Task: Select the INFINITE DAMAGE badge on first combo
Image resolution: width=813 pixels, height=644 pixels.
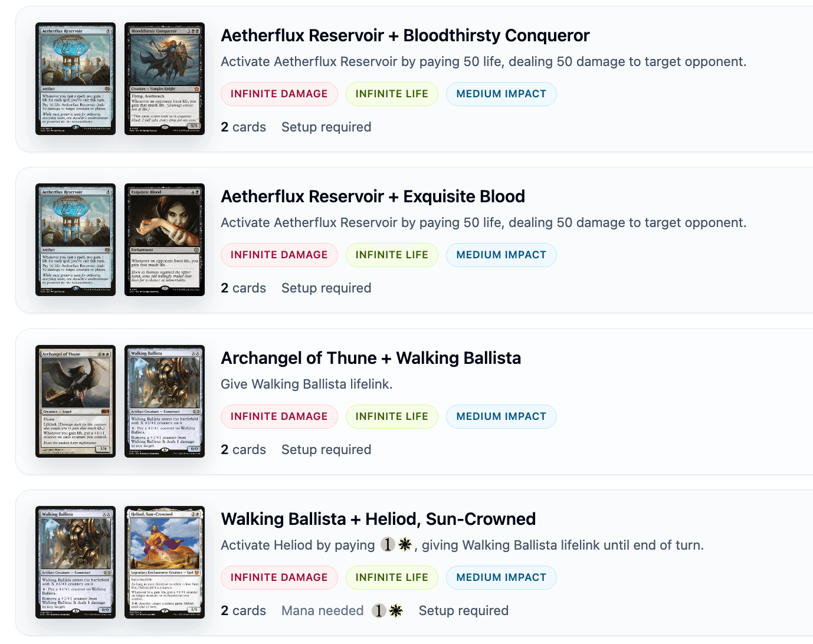Action: coord(279,94)
